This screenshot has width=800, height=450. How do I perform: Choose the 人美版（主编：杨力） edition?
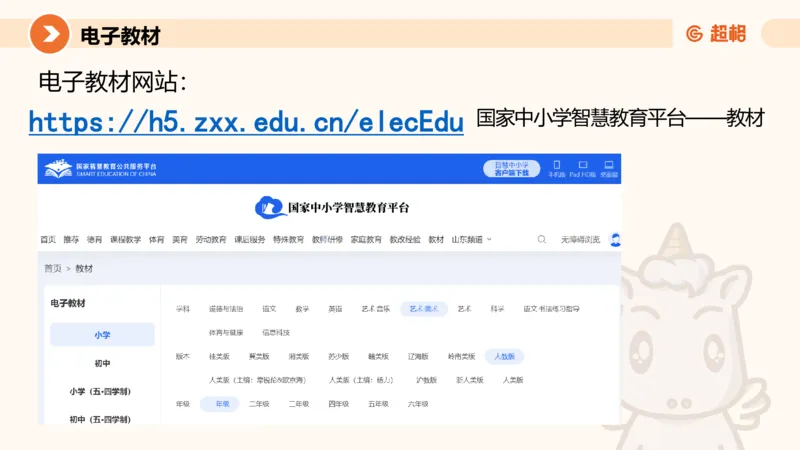tap(361, 380)
